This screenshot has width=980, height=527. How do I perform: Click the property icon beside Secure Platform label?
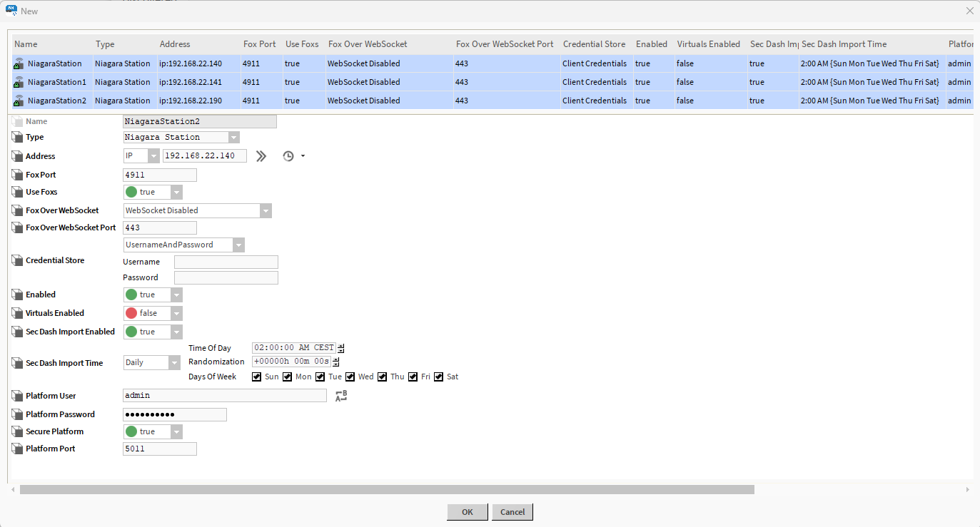(18, 431)
